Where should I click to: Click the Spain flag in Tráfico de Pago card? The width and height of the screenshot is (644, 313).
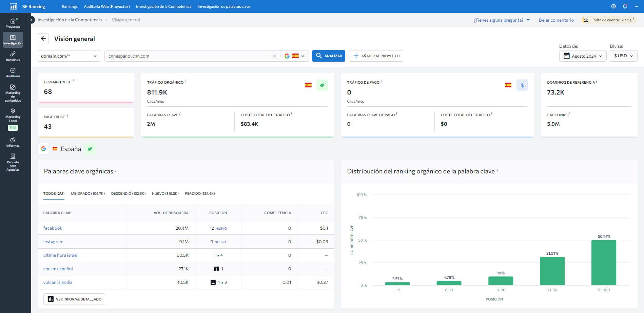coord(508,85)
